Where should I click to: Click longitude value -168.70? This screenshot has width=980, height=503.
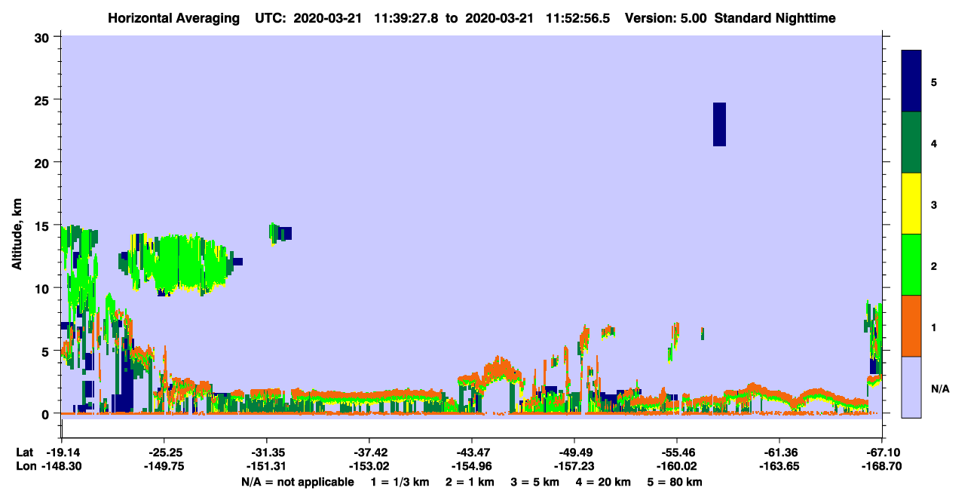pyautogui.click(x=882, y=466)
